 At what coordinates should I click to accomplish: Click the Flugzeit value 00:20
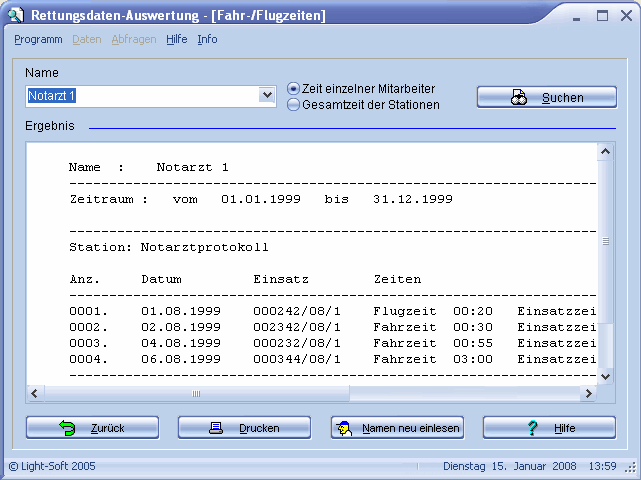tap(473, 312)
